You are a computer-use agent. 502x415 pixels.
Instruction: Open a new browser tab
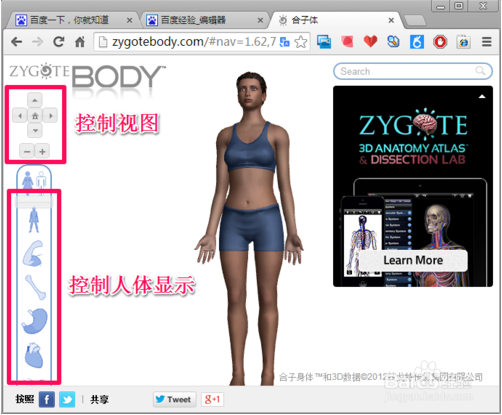pos(415,21)
